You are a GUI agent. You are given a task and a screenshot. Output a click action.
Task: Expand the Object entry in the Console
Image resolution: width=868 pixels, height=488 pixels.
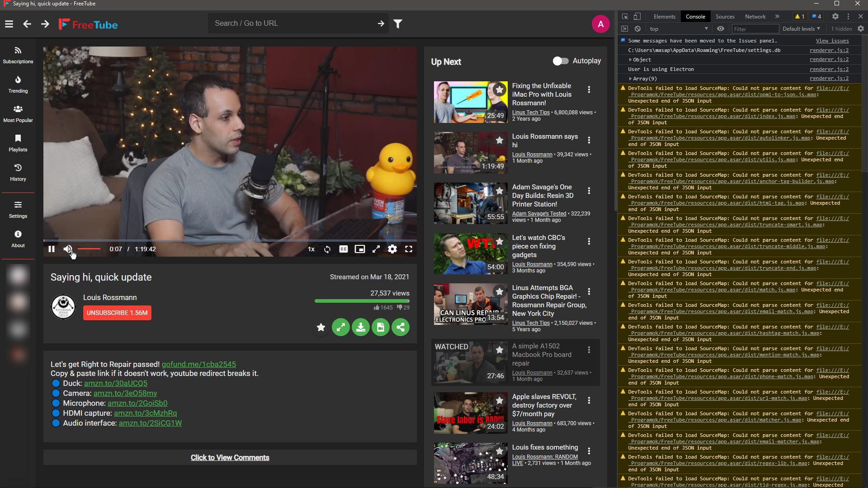click(x=630, y=59)
